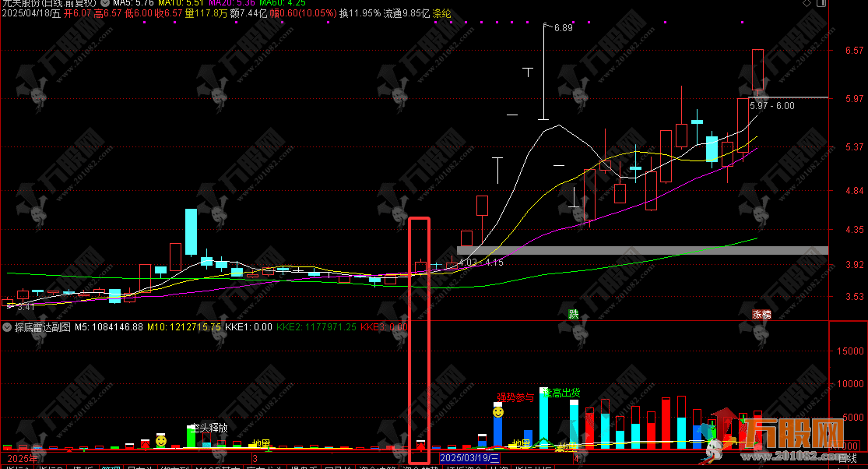Click the 4.35 price axis label
868x469 pixels.
[854, 230]
